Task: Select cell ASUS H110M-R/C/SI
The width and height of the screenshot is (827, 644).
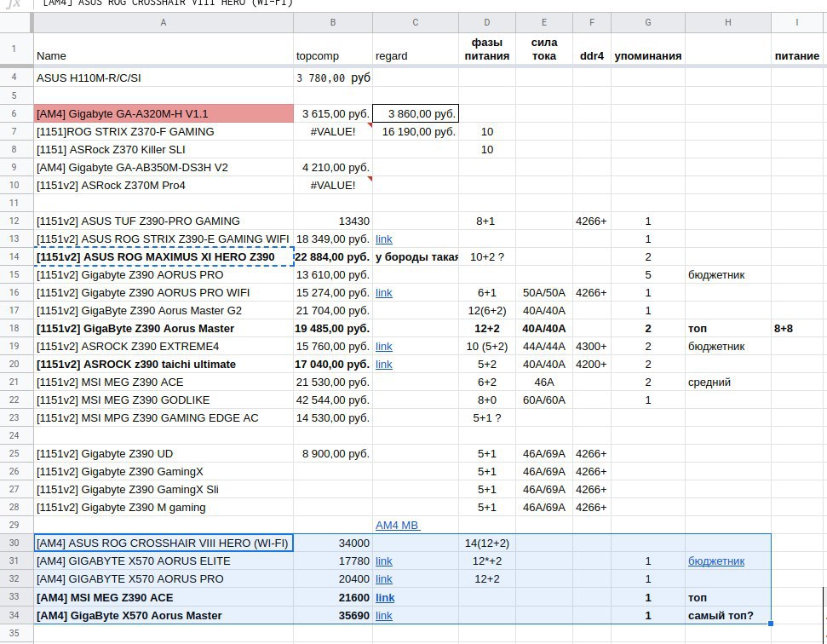Action: pyautogui.click(x=164, y=78)
